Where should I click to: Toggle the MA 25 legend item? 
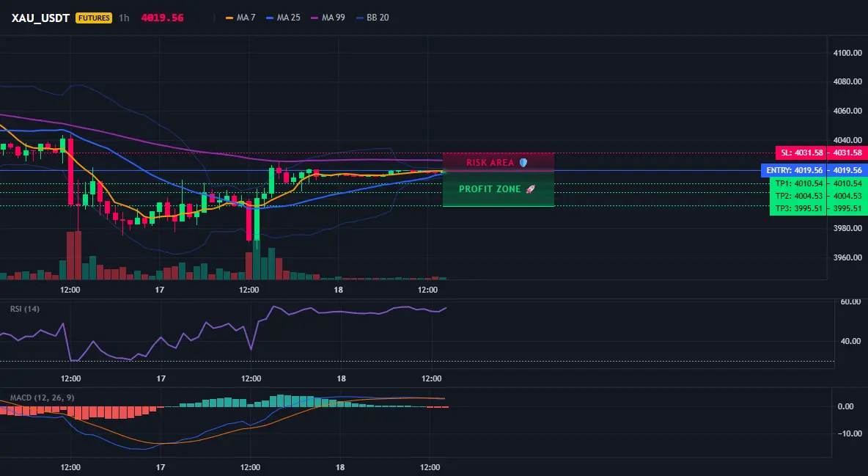(283, 18)
